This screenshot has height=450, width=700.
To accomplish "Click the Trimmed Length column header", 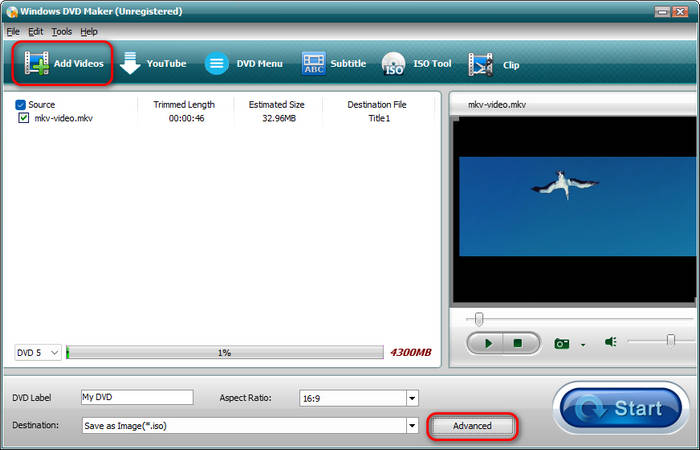I will [x=184, y=104].
